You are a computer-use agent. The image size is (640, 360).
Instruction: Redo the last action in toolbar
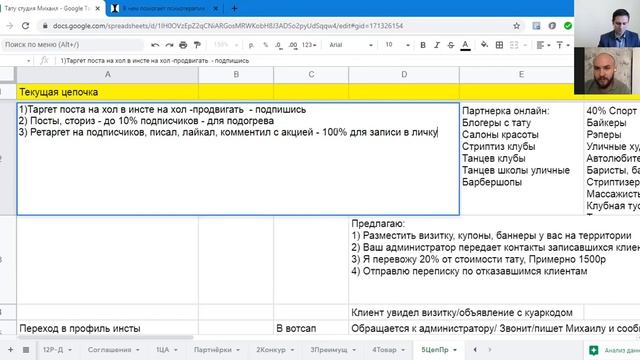point(169,45)
